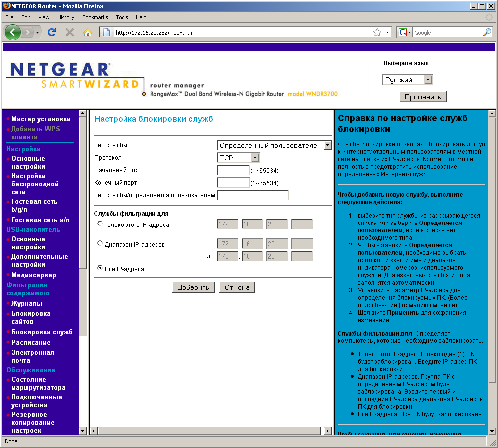Select 'Диапазон IP-адресов' radio button

pyautogui.click(x=100, y=243)
